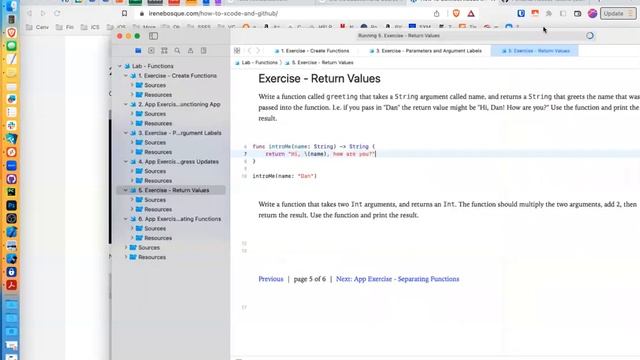
Task: Open Bitwarden extension icon in browser toolbar
Action: click(521, 13)
